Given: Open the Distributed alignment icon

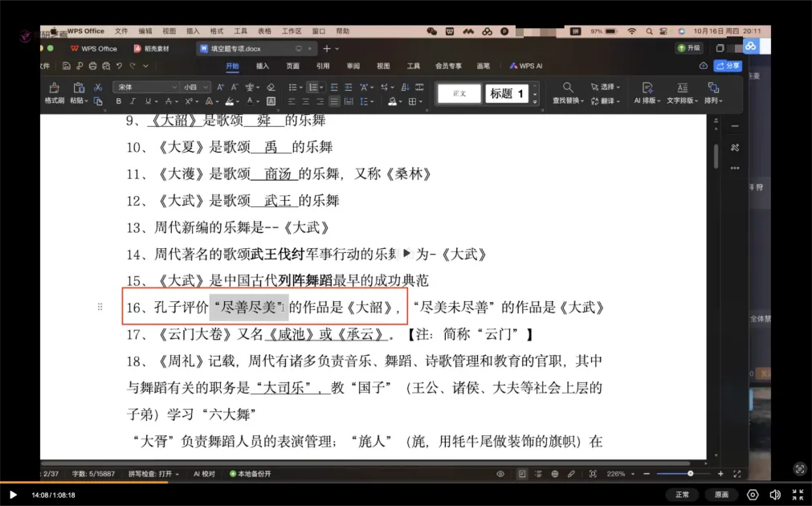Looking at the screenshot, I should (x=349, y=101).
